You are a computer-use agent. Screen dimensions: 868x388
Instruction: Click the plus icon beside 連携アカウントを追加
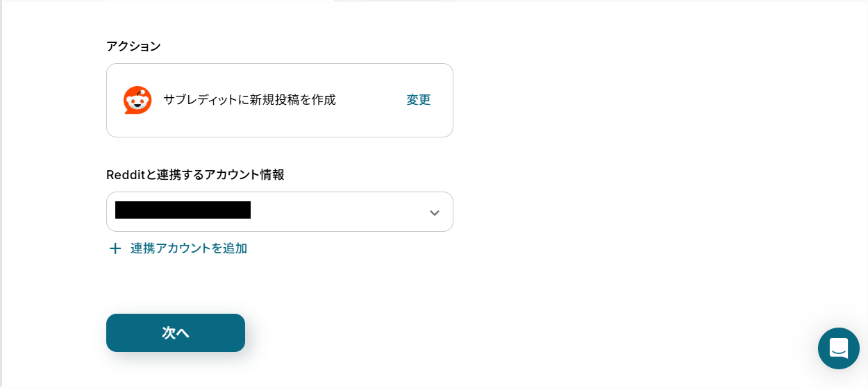click(x=115, y=248)
